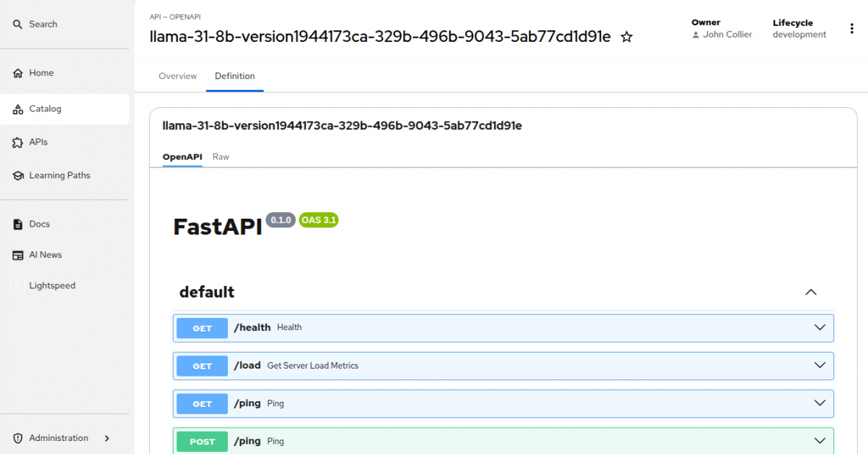Click the Home house icon
This screenshot has width=868, height=454.
tap(18, 73)
